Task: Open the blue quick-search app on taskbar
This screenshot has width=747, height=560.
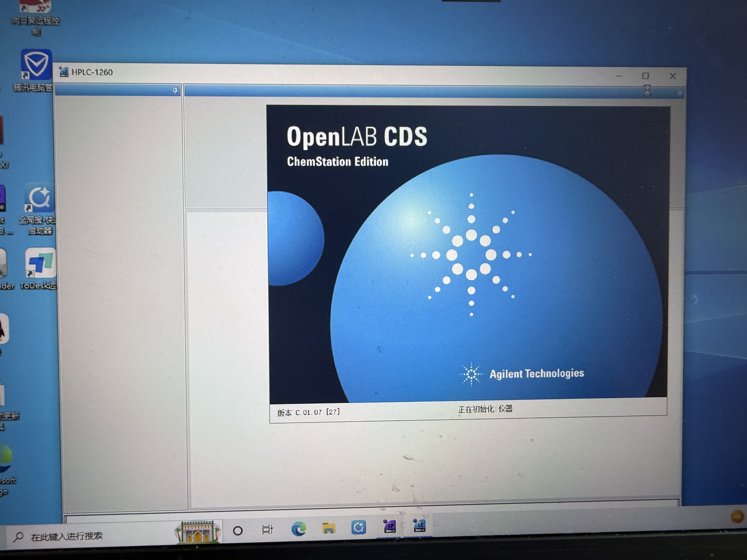Action: pyautogui.click(x=358, y=527)
